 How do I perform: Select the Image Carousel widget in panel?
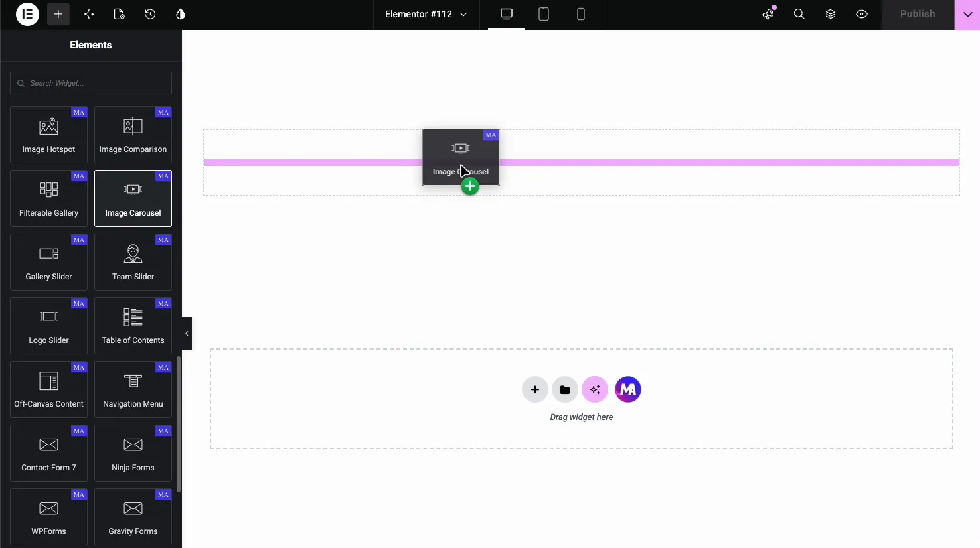[133, 198]
